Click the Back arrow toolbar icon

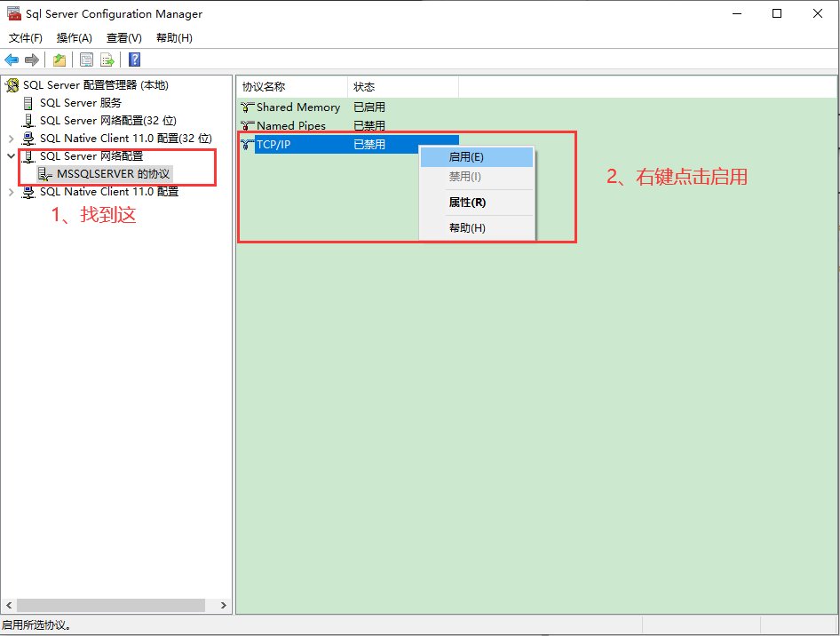tap(12, 60)
